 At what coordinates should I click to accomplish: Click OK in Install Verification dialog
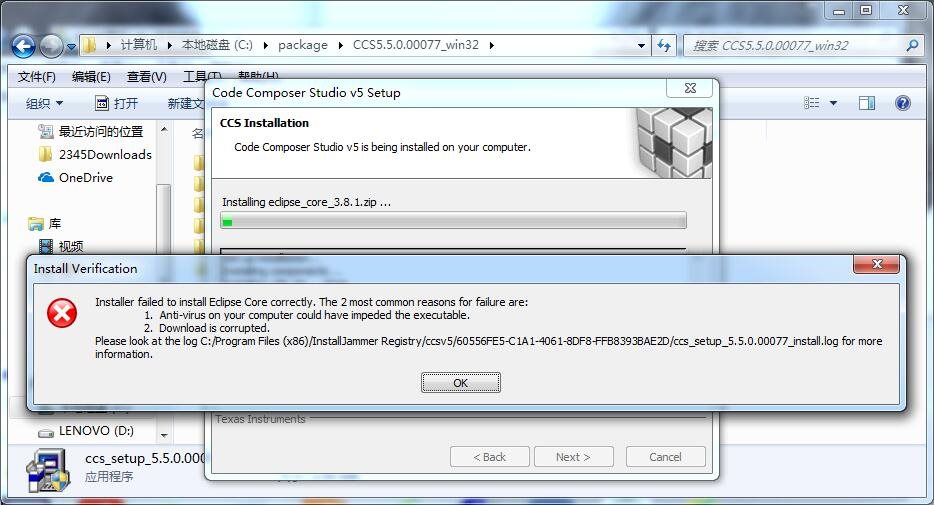[460, 383]
